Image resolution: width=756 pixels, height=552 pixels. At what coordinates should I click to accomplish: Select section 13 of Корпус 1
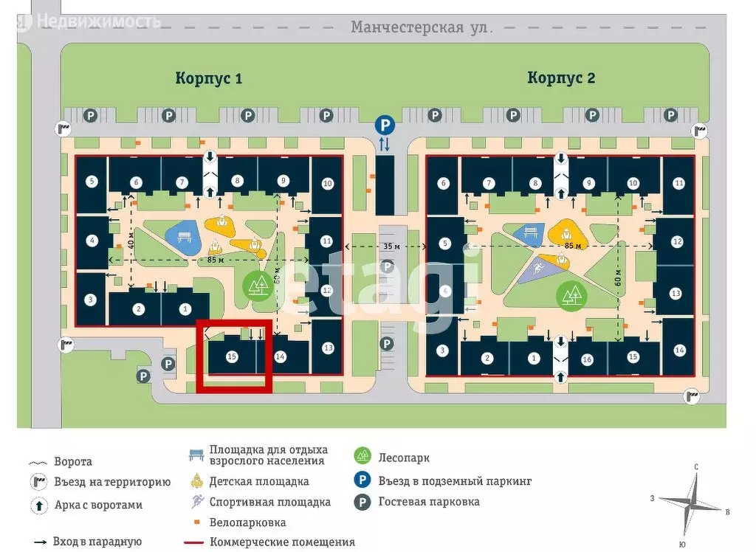click(328, 348)
